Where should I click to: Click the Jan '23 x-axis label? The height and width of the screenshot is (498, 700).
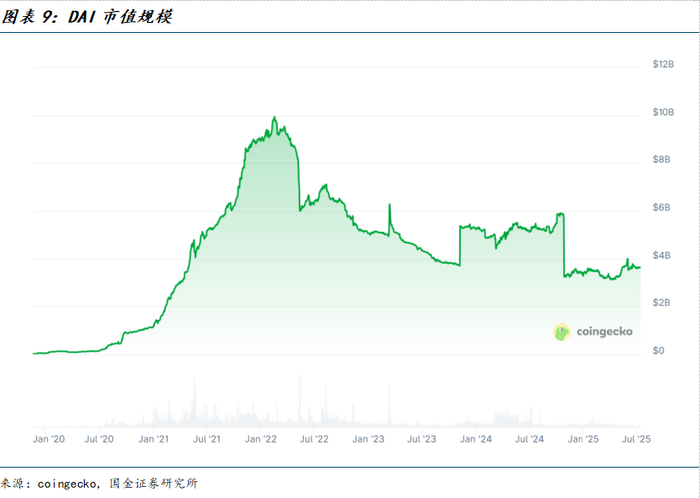point(368,439)
